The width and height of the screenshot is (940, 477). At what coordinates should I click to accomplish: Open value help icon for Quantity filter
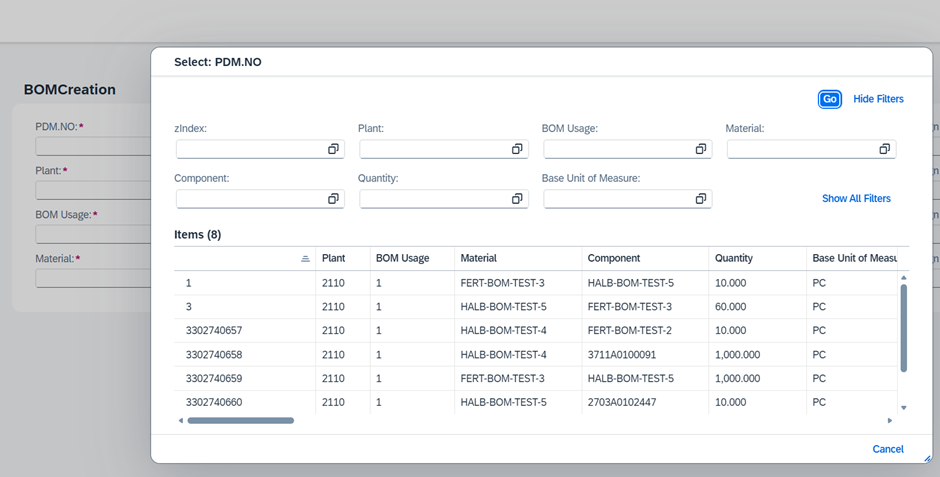[517, 199]
